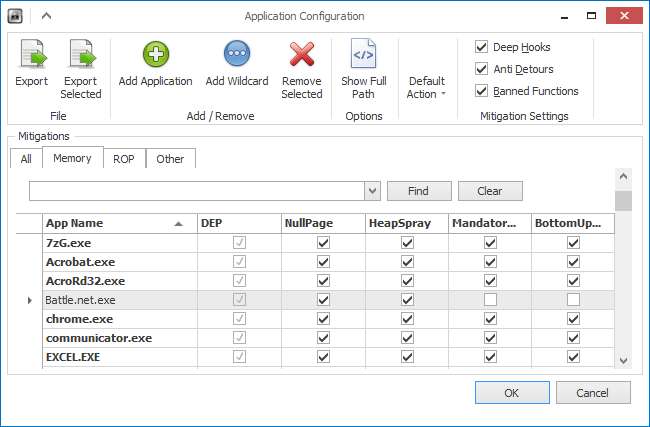Click the vertical scrollbar down arrow
The height and width of the screenshot is (427, 650).
pyautogui.click(x=623, y=360)
